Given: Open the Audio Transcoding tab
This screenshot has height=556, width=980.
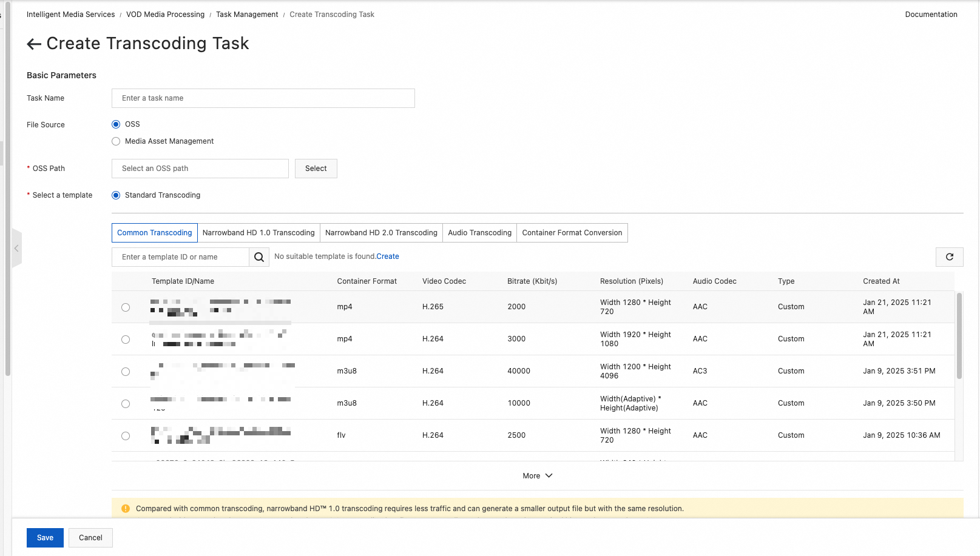Looking at the screenshot, I should pyautogui.click(x=479, y=232).
